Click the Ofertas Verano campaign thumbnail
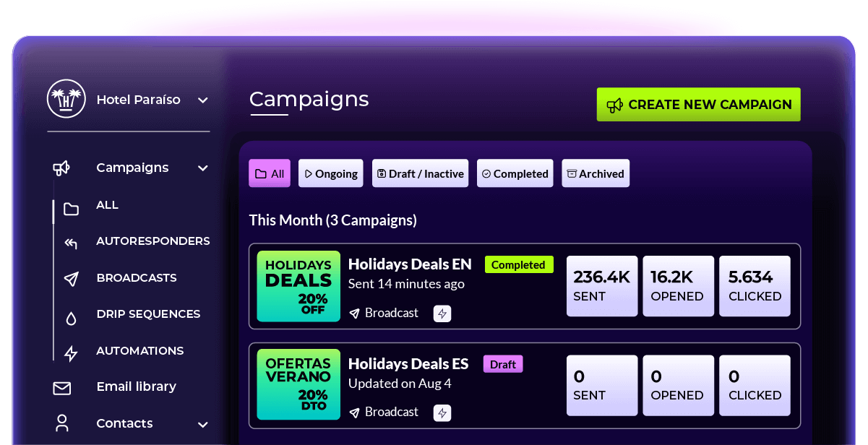 [298, 385]
